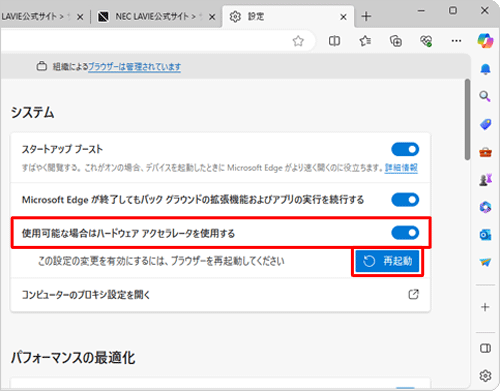The width and height of the screenshot is (500, 391).
Task: Close the 設定 tab
Action: pos(343,17)
